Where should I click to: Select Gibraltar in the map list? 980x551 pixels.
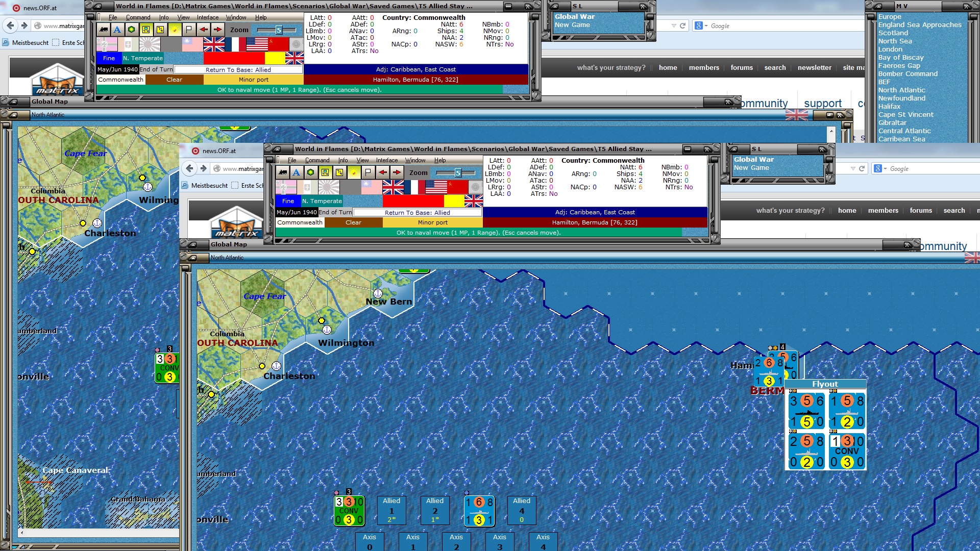893,122
